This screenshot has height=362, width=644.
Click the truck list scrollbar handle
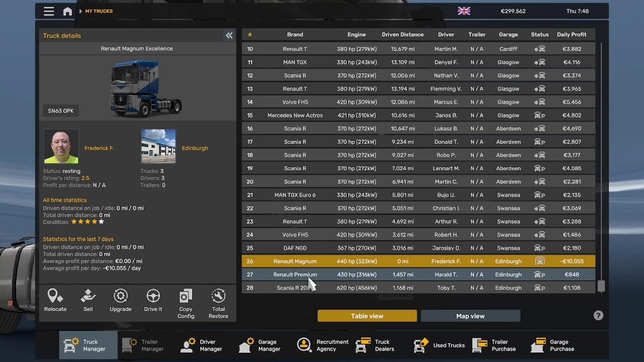601,286
